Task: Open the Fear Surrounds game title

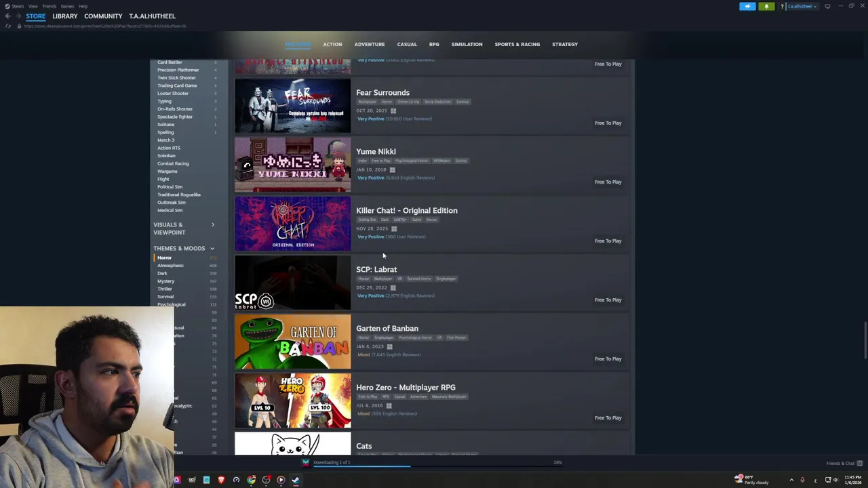Action: (x=382, y=93)
